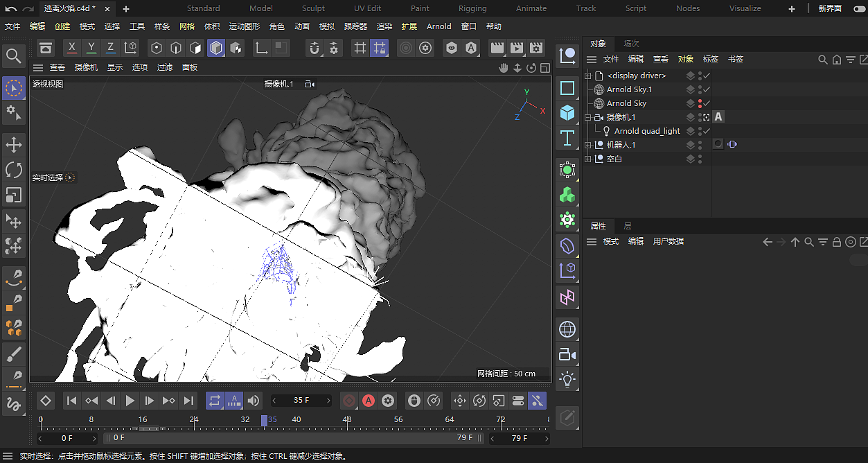Click Arnold tag on 摄像机.1
The image size is (868, 463).
point(718,117)
